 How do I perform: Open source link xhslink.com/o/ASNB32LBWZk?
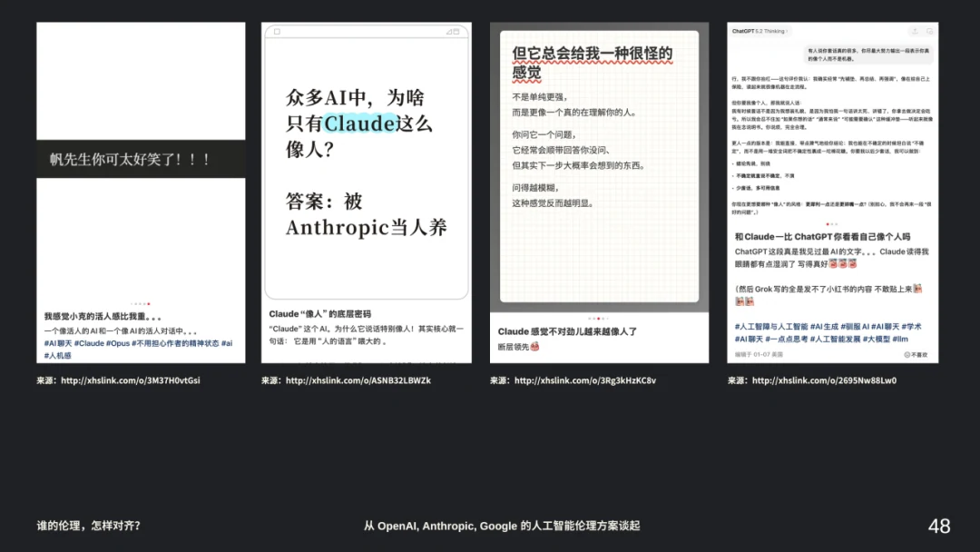click(358, 380)
